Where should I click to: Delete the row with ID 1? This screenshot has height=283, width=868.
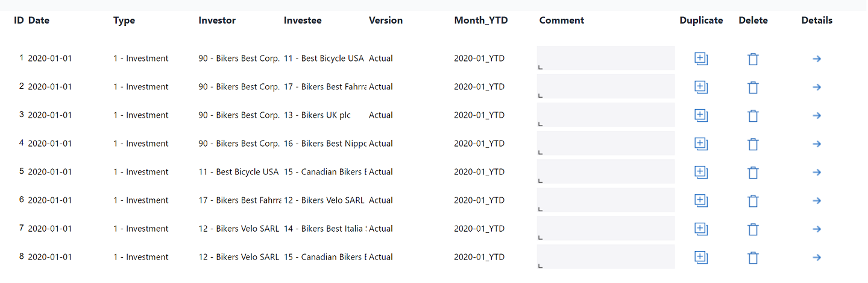(x=753, y=59)
